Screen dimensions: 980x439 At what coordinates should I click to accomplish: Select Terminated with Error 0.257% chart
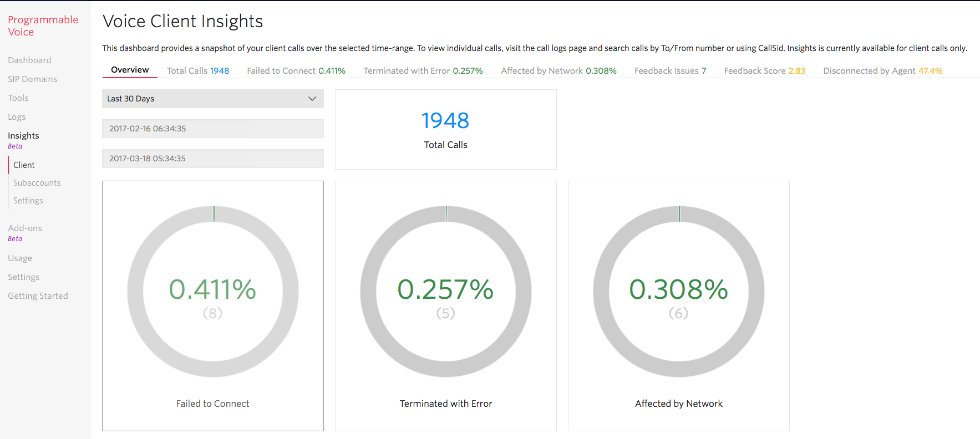[x=446, y=292]
